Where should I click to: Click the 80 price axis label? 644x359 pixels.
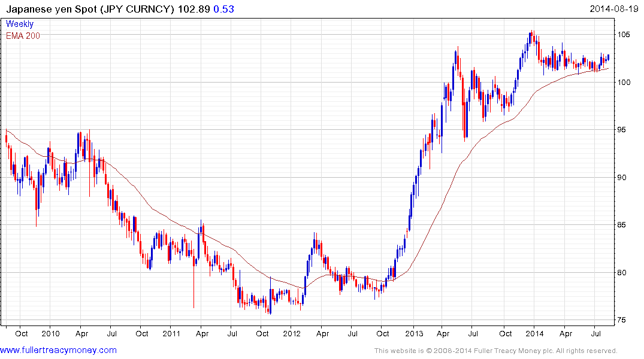(622, 273)
